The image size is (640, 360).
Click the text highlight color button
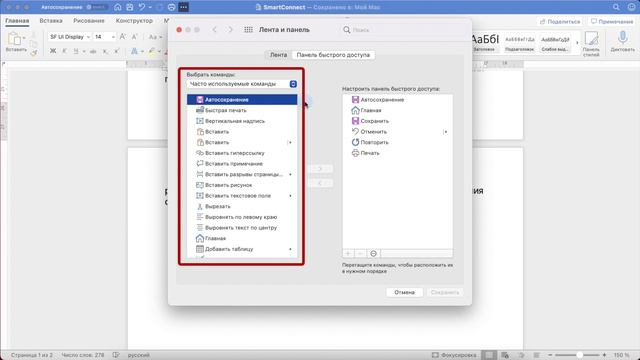pos(152,51)
